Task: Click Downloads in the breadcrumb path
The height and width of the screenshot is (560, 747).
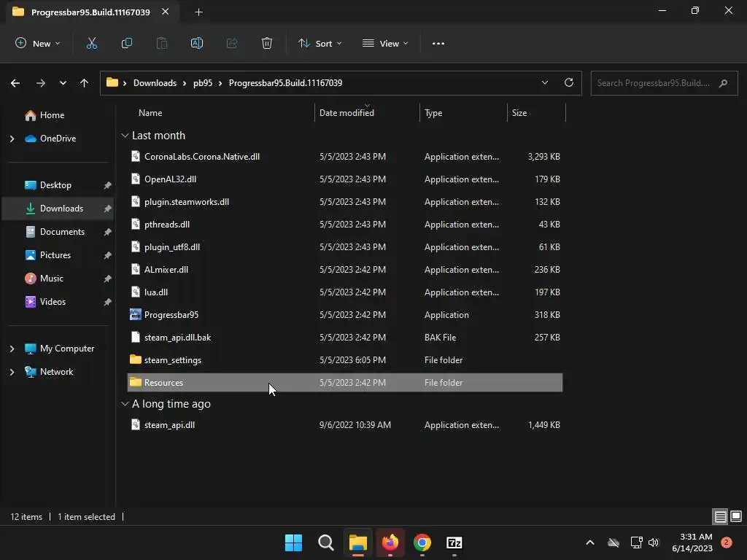Action: point(155,83)
